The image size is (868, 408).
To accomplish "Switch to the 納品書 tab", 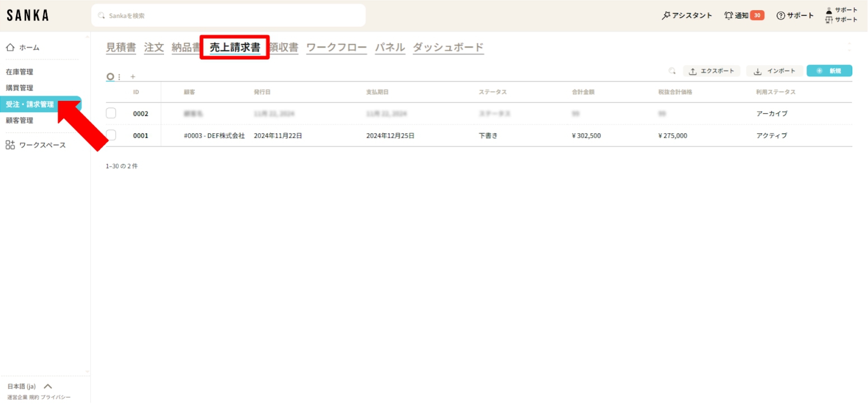I will 185,48.
